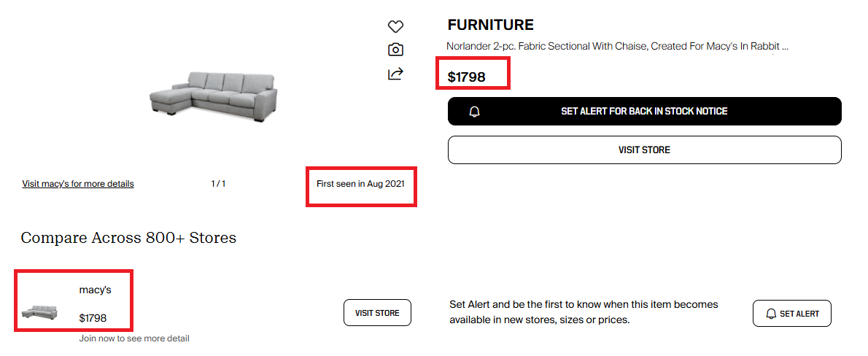
Task: Open the "Visit macy's for more details" link
Action: pos(78,184)
